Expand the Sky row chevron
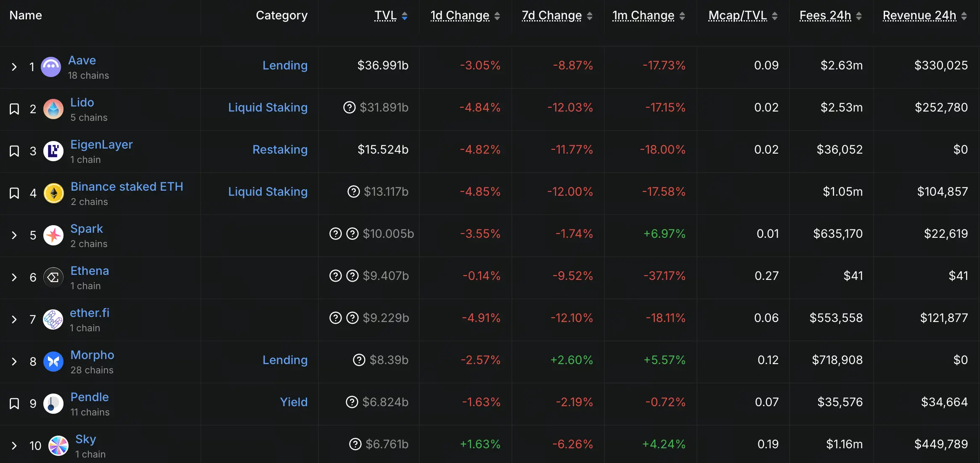The width and height of the screenshot is (980, 463). pyautogui.click(x=14, y=446)
